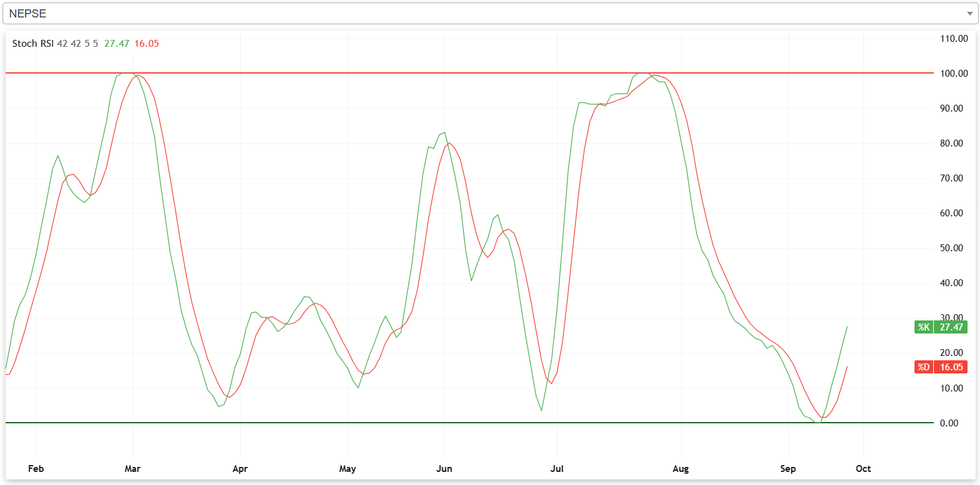Click the red %D badge on the price axis

(x=924, y=367)
